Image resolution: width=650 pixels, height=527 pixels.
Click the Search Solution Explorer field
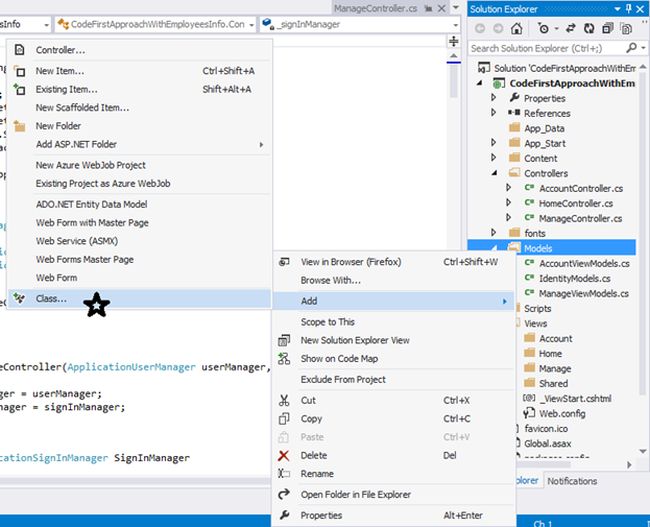coord(547,48)
